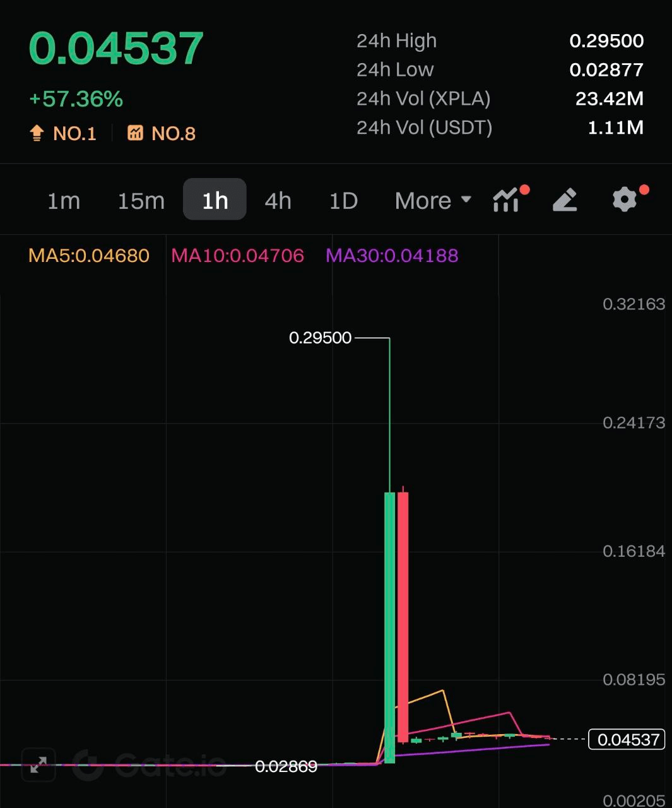Tap the MA5:0.04680 indicator label
This screenshot has height=808, width=672.
89,256
